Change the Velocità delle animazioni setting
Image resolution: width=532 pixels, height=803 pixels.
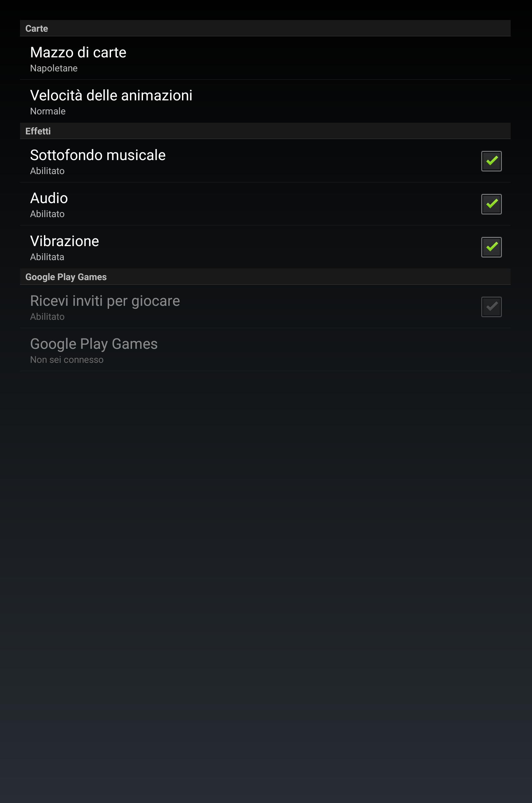click(265, 101)
